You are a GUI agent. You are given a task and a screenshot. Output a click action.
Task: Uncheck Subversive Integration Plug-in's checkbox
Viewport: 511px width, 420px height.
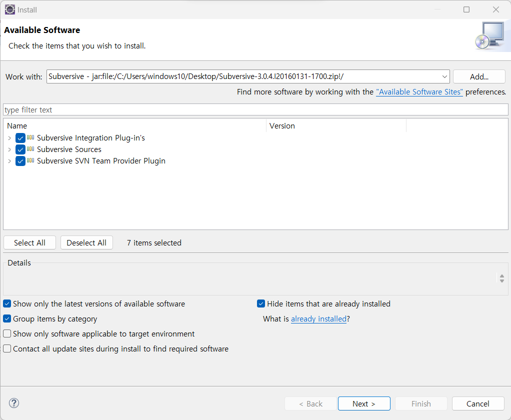20,138
